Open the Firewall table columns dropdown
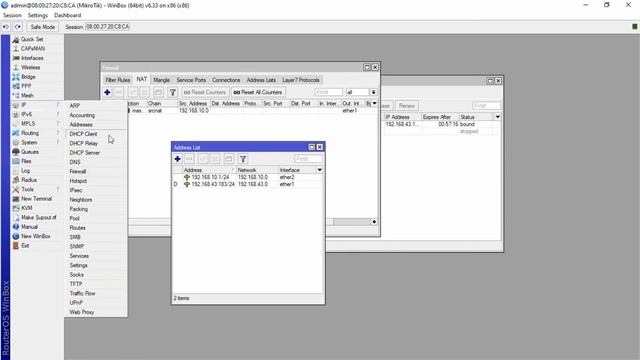The image size is (640, 360). pos(374,104)
